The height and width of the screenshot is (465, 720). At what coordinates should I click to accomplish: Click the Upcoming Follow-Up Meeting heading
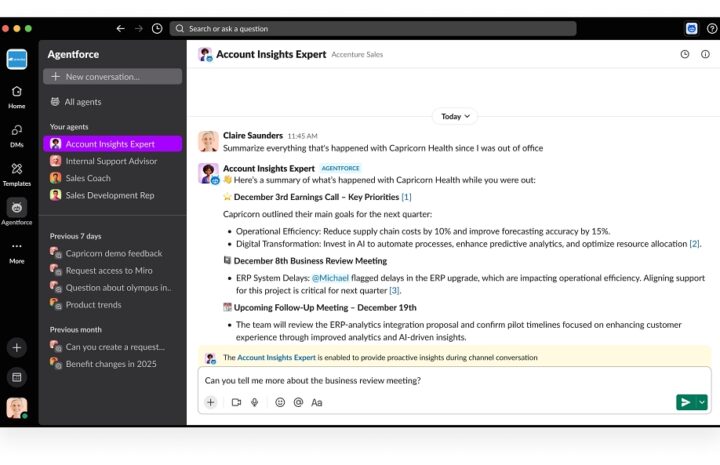pos(325,308)
